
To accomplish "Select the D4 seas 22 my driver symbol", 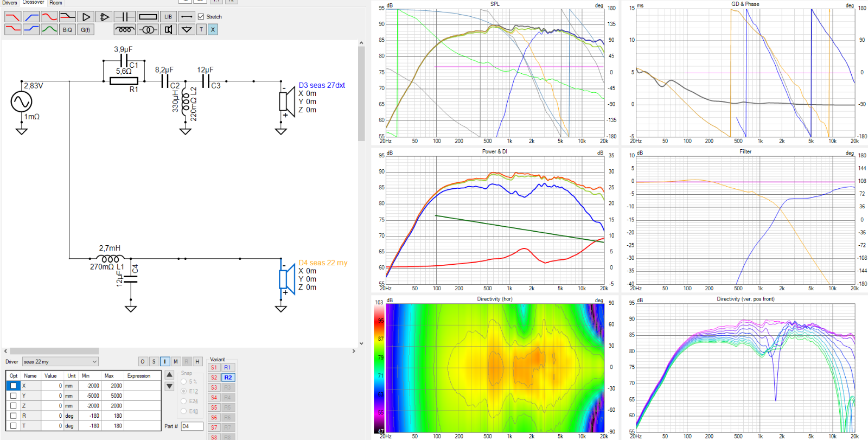I will point(286,278).
